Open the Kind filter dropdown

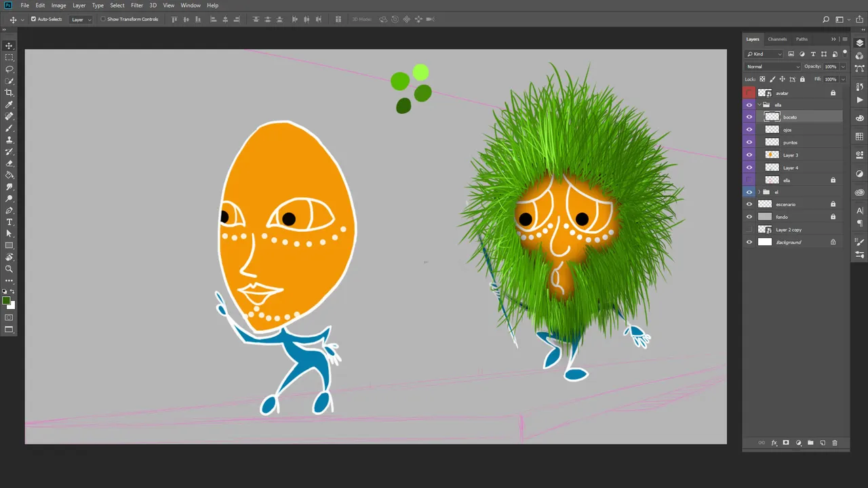click(764, 54)
